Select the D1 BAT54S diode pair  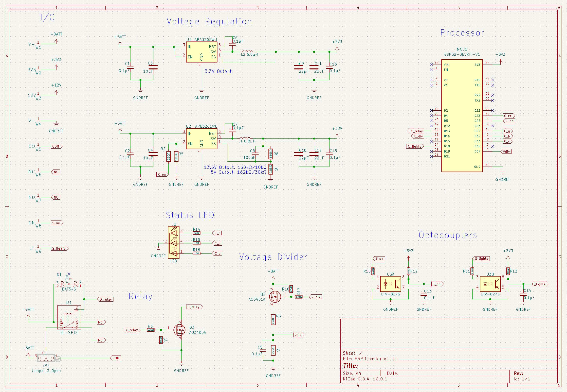pos(69,284)
